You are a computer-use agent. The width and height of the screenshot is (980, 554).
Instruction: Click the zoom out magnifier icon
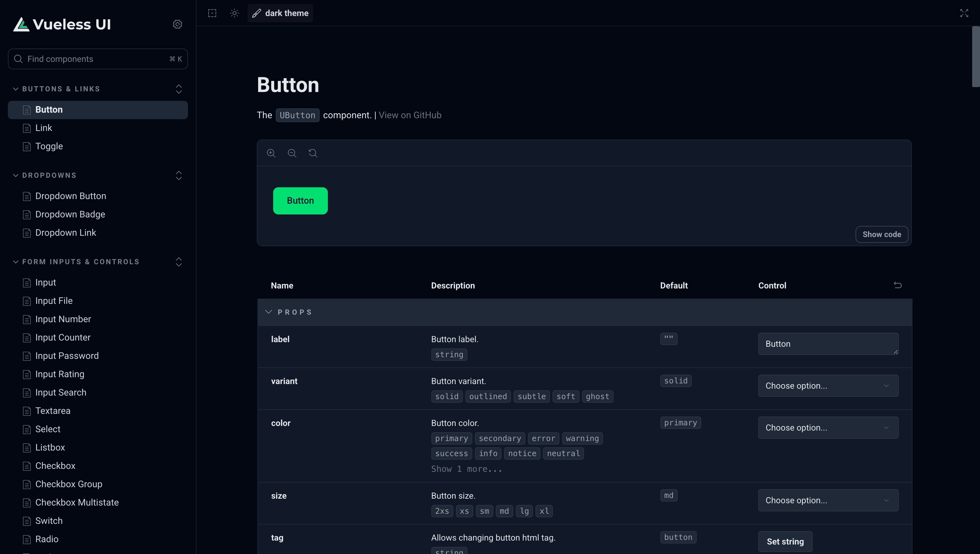tap(292, 153)
